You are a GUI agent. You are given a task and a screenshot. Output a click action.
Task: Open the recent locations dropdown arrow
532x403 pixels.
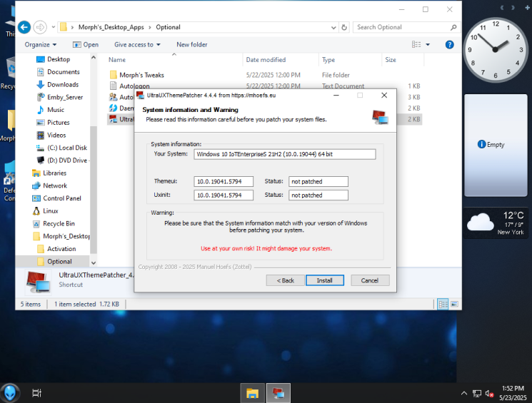[54, 27]
